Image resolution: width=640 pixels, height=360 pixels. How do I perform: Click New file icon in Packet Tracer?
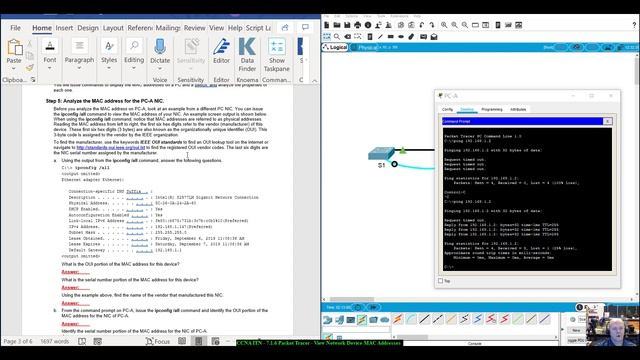(327, 25)
